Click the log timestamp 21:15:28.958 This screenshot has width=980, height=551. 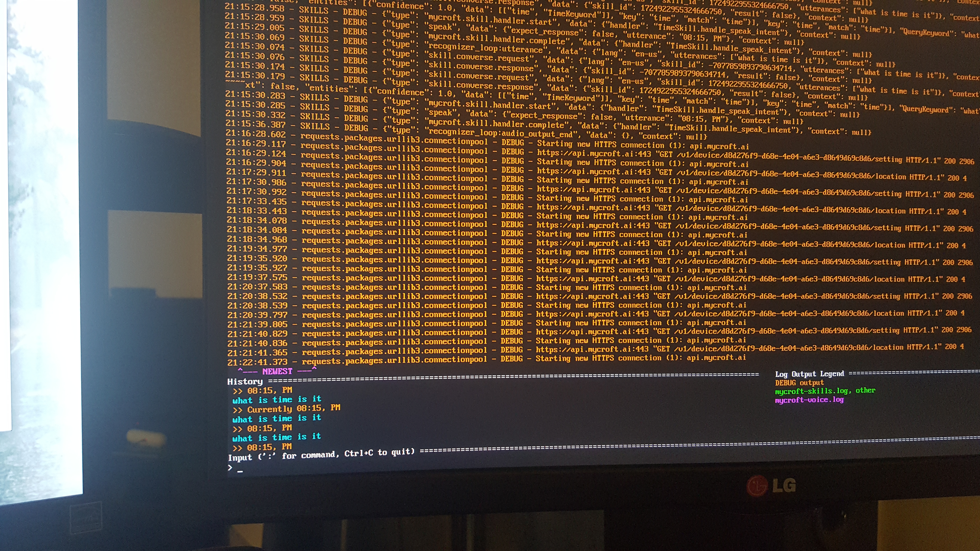[x=255, y=8]
